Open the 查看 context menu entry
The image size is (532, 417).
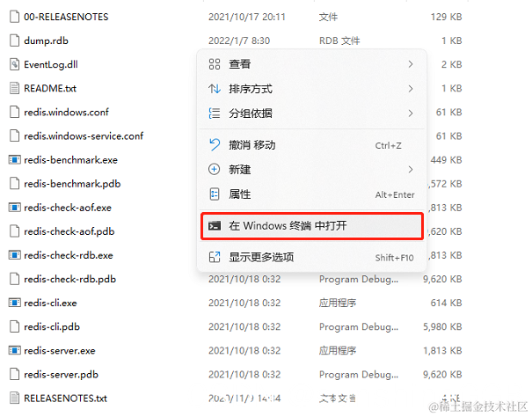312,64
